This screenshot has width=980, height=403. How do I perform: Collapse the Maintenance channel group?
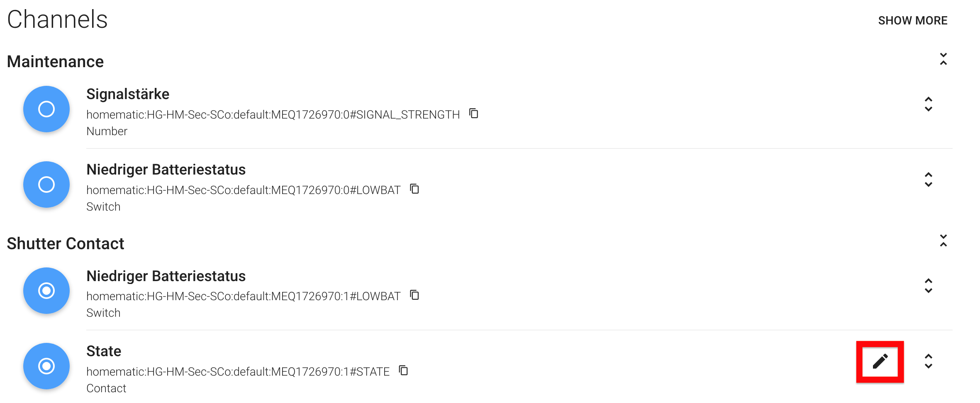point(943,59)
